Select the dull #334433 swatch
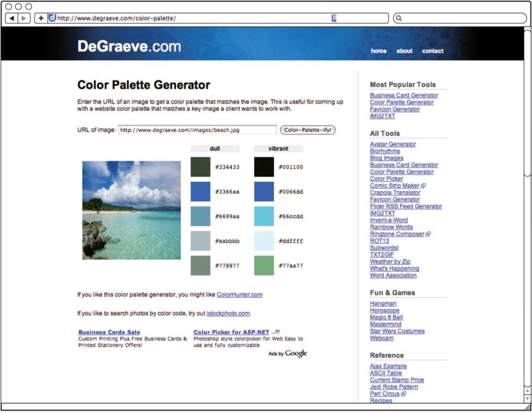The width and height of the screenshot is (532, 413). pos(200,167)
